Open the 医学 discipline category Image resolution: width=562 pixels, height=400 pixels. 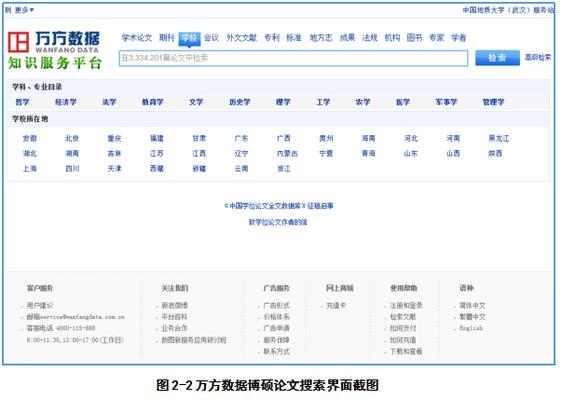click(403, 102)
